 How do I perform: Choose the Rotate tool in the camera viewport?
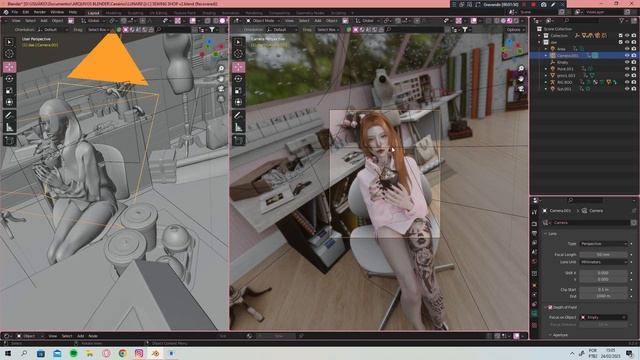[238, 79]
